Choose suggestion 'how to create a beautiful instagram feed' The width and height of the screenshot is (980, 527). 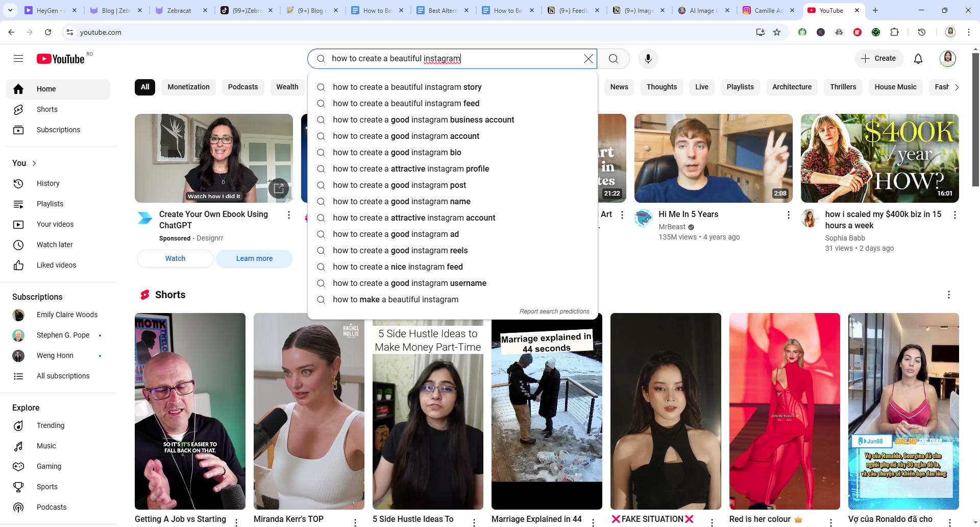click(453, 104)
